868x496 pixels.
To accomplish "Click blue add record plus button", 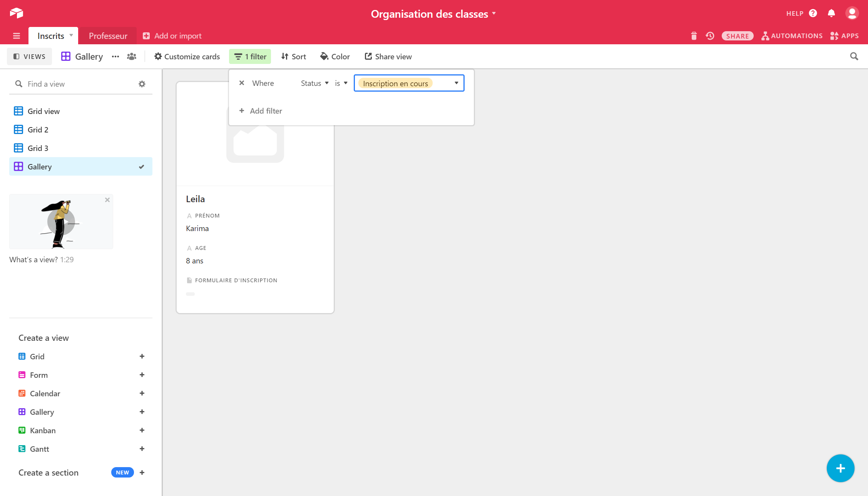I will coord(840,468).
